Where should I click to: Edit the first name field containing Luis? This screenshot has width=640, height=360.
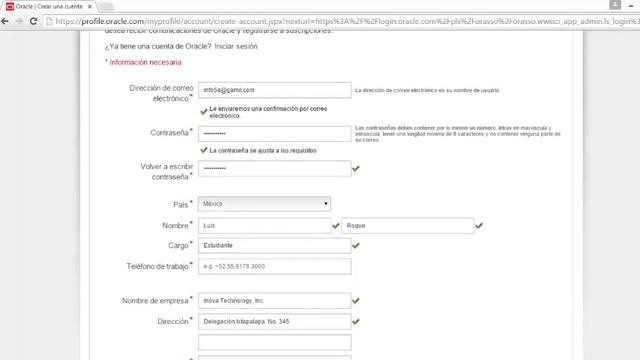pyautogui.click(x=264, y=225)
